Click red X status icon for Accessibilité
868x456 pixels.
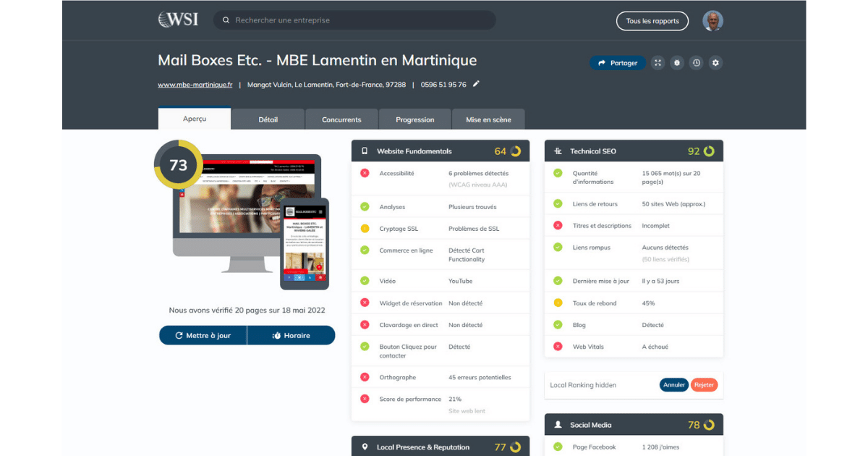(x=365, y=173)
